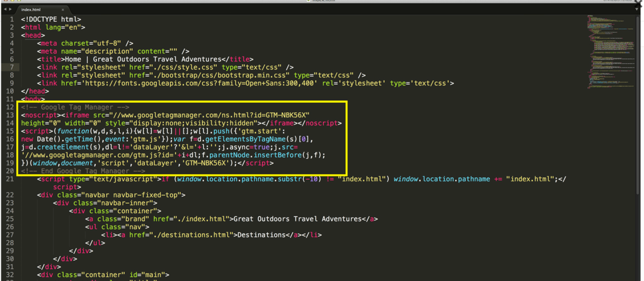This screenshot has height=281, width=644.
Task: Click the googletagmanager.com/gtm.js URL
Action: pyautogui.click(x=99, y=155)
